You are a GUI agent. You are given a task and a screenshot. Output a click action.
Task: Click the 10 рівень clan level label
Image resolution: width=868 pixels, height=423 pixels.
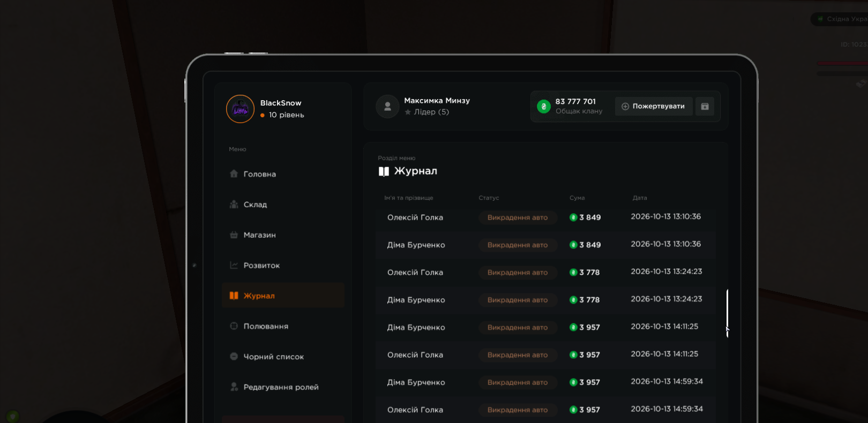[287, 115]
